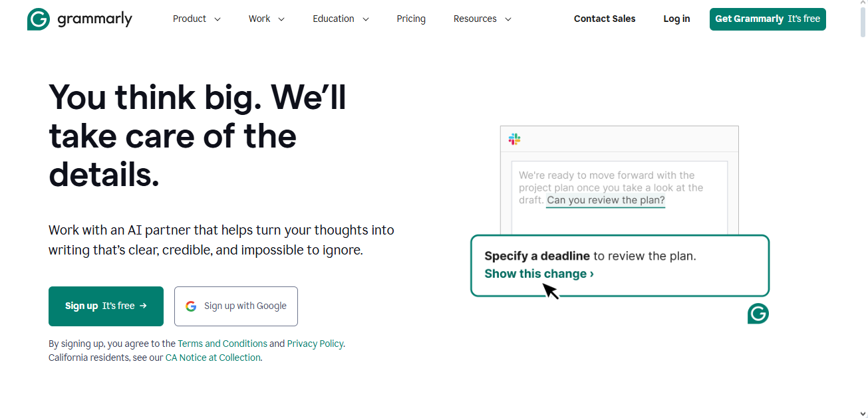Screen dimensions: 868x418
Task: Click the Get Grammarly button
Action: coord(768,19)
